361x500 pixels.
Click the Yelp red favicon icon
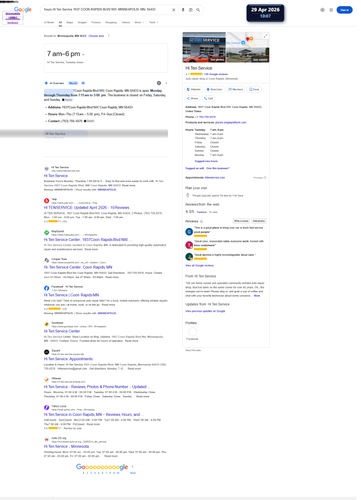pyautogui.click(x=47, y=201)
